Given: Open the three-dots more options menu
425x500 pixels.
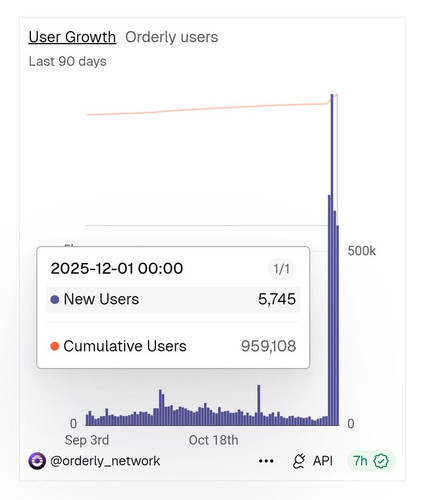Looking at the screenshot, I should pos(266,461).
